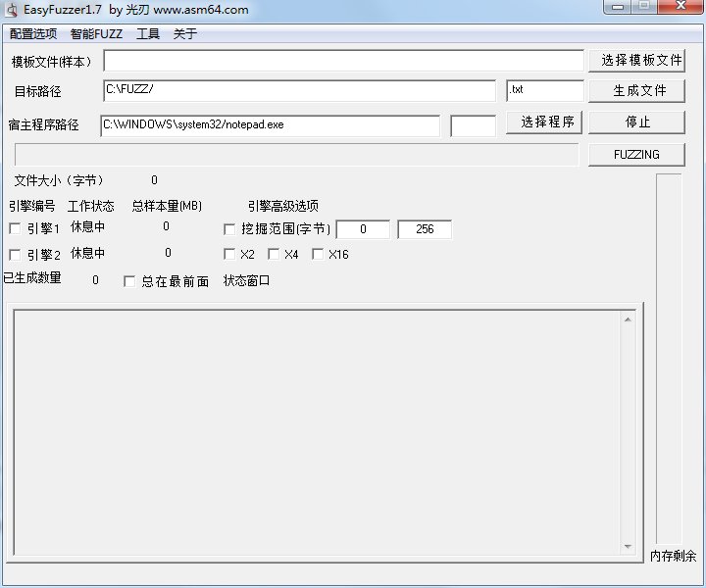Open the 工具 menu

pyautogui.click(x=148, y=33)
